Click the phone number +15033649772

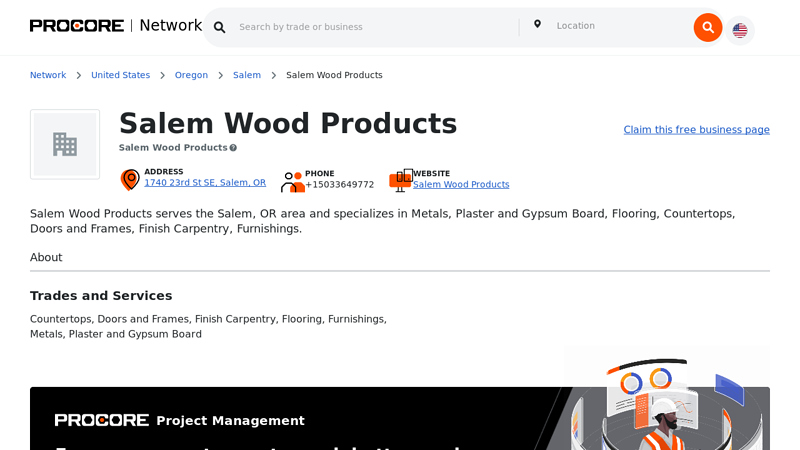coord(340,185)
